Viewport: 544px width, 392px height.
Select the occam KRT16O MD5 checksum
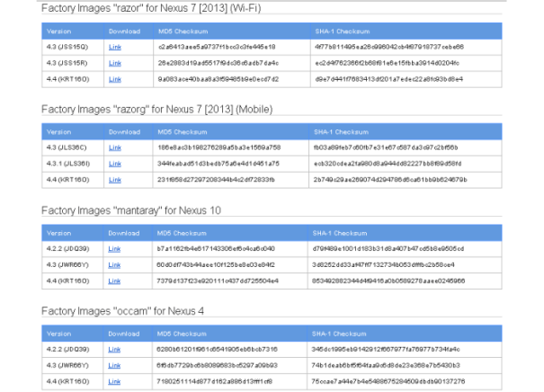(215, 381)
